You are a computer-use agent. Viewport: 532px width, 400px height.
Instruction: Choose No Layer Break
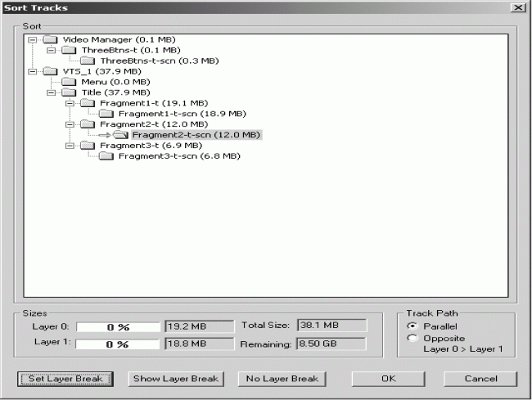tap(282, 379)
